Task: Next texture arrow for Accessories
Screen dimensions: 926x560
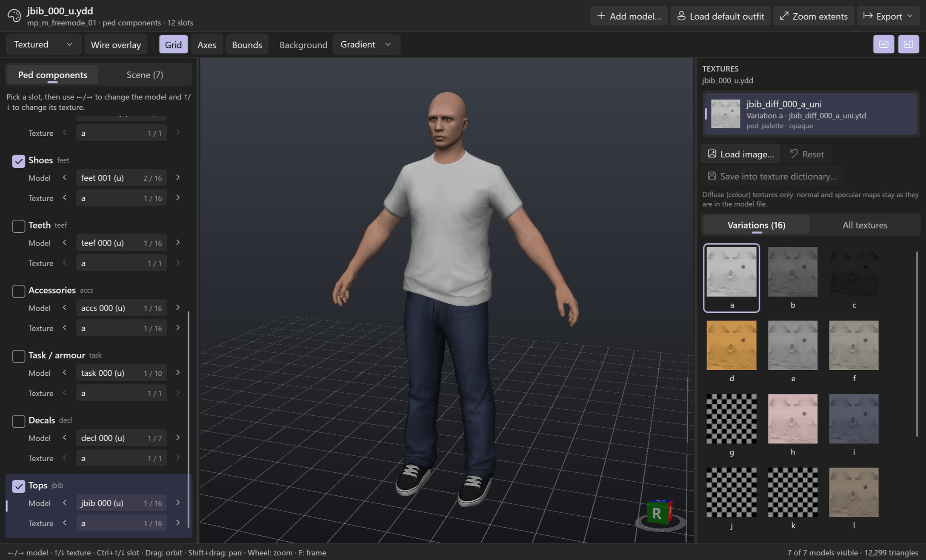Action: tap(178, 328)
